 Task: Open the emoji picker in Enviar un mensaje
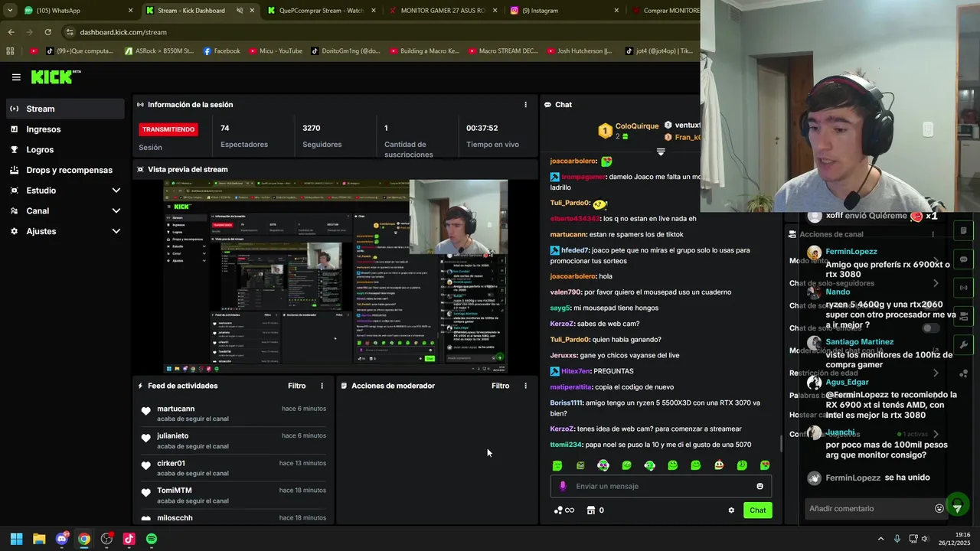(759, 486)
